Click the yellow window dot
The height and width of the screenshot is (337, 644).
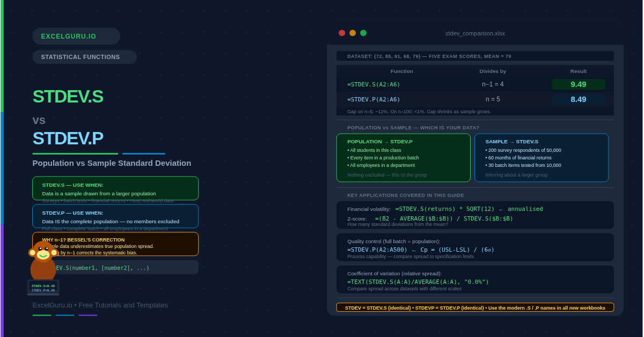(x=353, y=33)
